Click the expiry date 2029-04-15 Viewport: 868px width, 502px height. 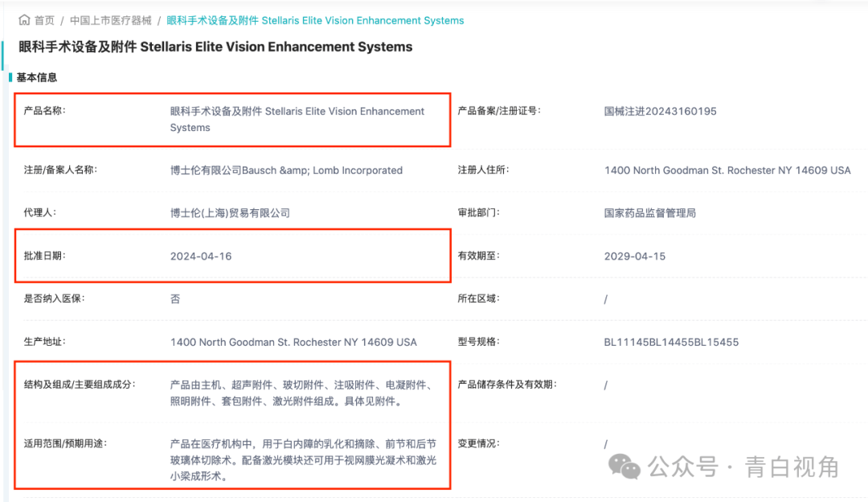tap(635, 256)
